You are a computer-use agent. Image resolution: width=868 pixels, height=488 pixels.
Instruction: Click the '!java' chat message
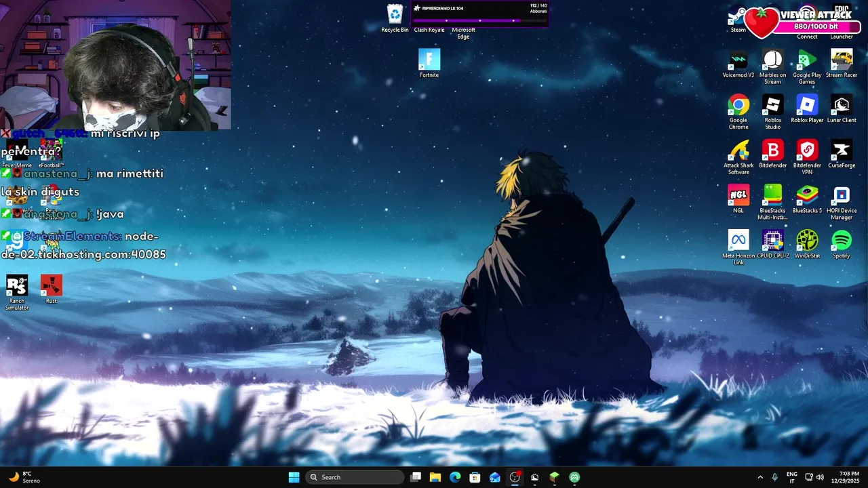tap(110, 214)
